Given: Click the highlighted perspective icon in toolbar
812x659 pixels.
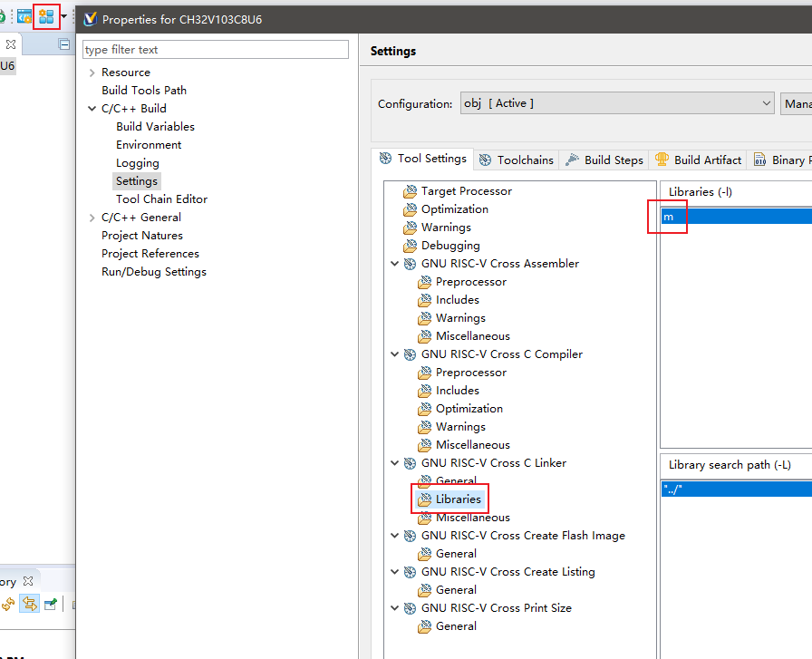Looking at the screenshot, I should (46, 16).
